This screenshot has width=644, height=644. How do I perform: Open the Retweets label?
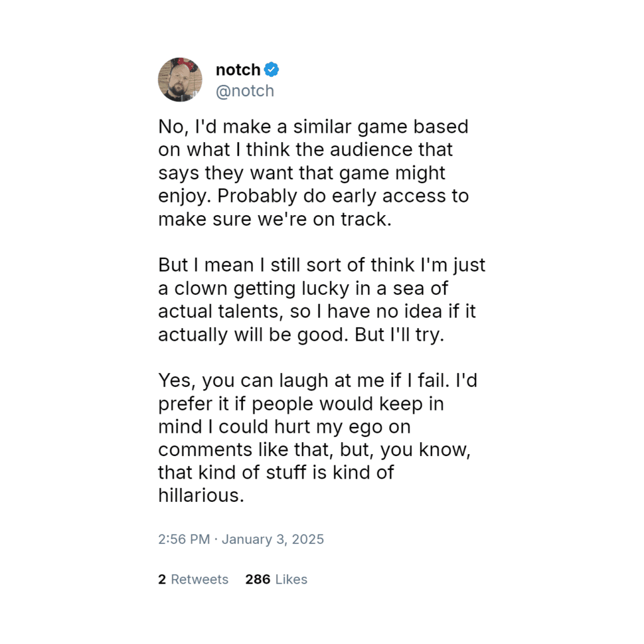[x=199, y=579]
